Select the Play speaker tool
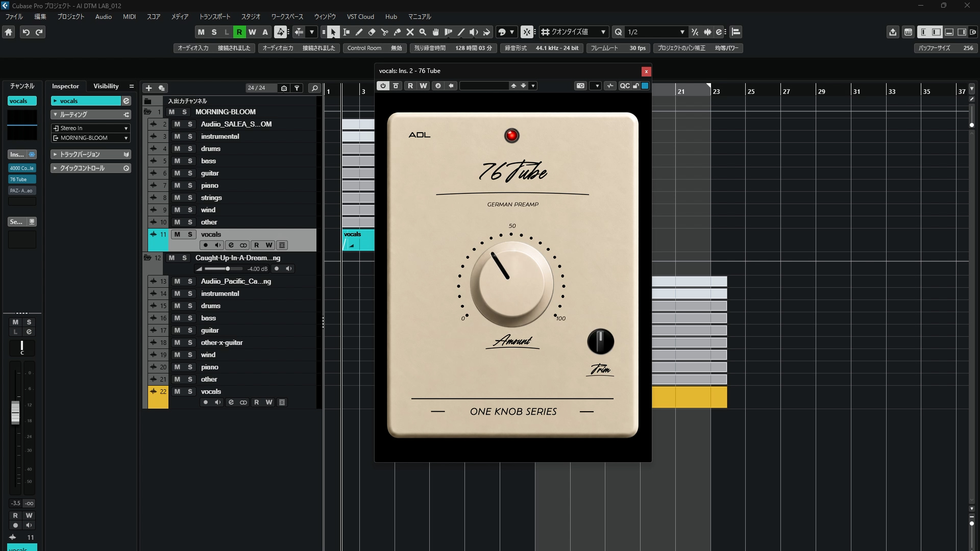980x551 pixels. pyautogui.click(x=474, y=32)
